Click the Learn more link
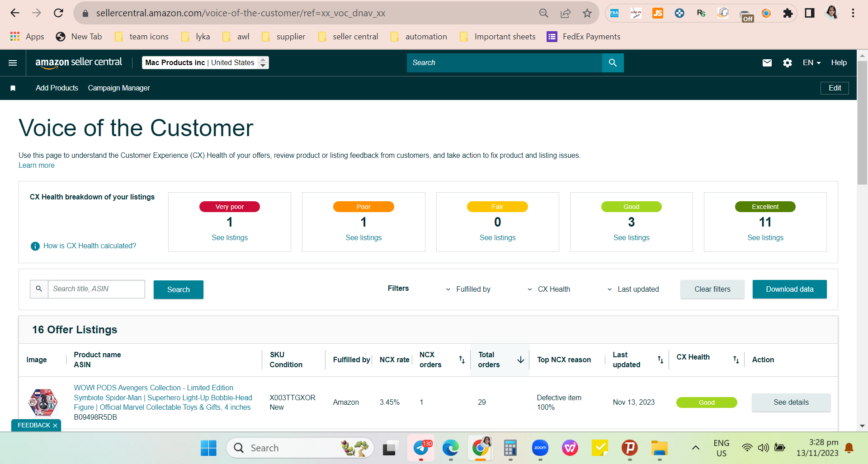The image size is (868, 464). tap(37, 166)
